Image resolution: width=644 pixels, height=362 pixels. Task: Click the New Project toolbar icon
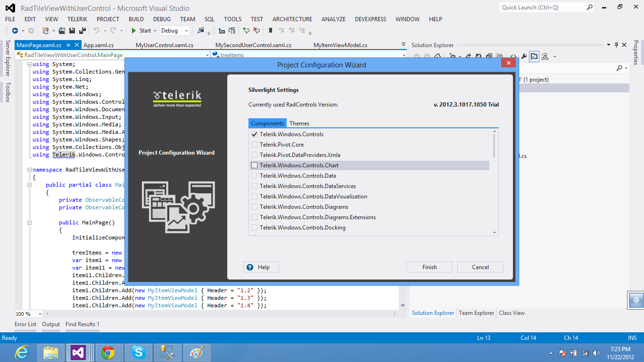click(45, 31)
